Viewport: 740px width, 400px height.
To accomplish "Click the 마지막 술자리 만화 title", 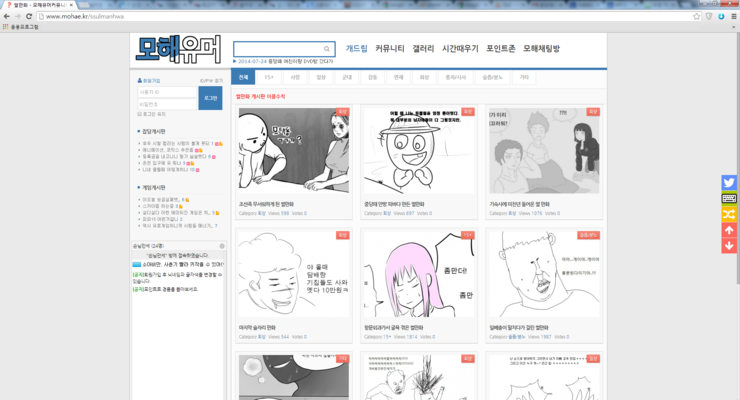I will [x=257, y=327].
